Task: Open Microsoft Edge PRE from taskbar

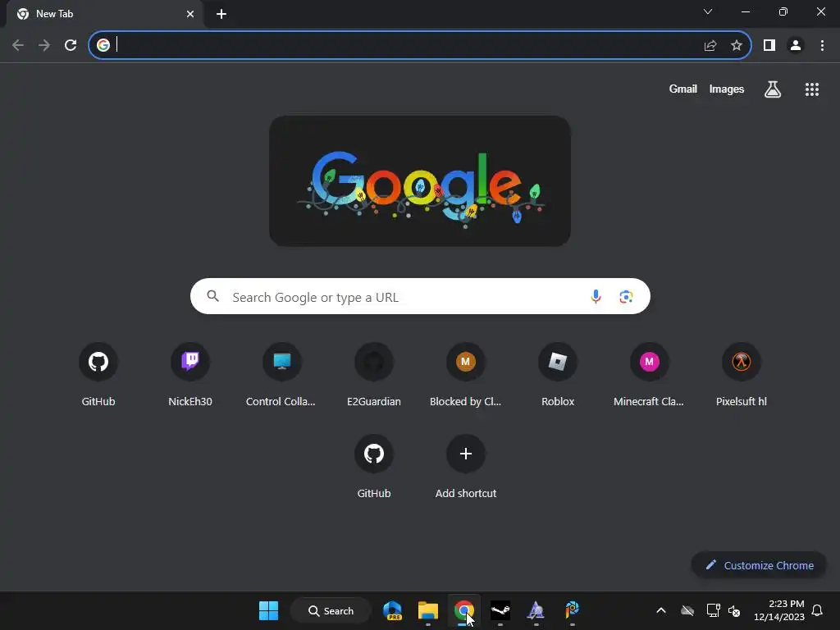Action: tap(393, 610)
